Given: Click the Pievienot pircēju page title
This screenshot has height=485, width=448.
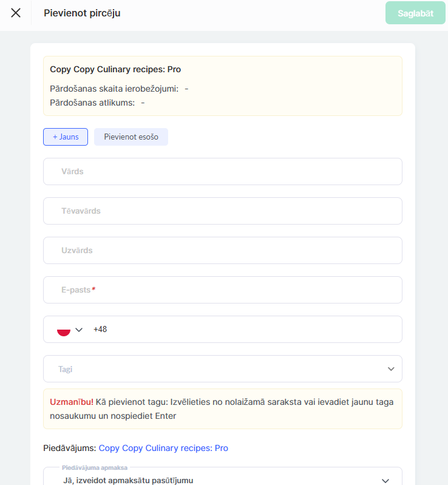Looking at the screenshot, I should (x=82, y=13).
